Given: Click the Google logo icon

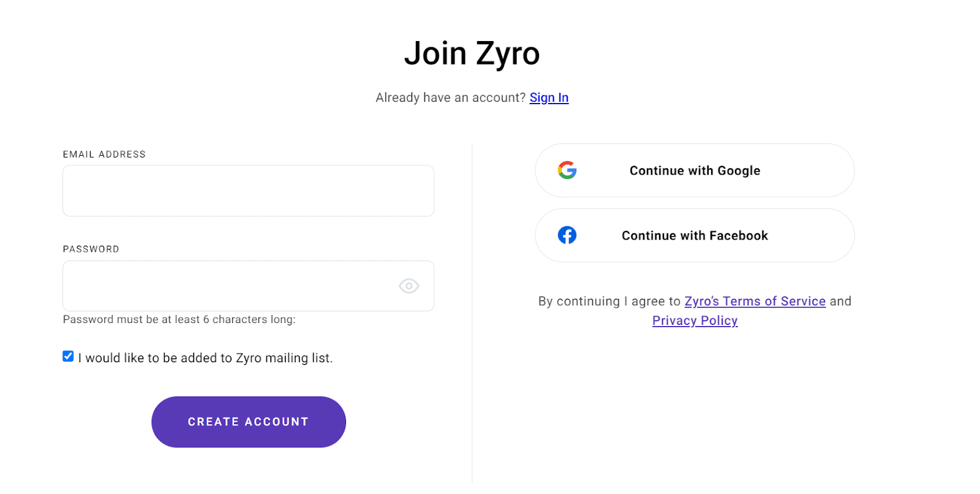Looking at the screenshot, I should (x=567, y=170).
